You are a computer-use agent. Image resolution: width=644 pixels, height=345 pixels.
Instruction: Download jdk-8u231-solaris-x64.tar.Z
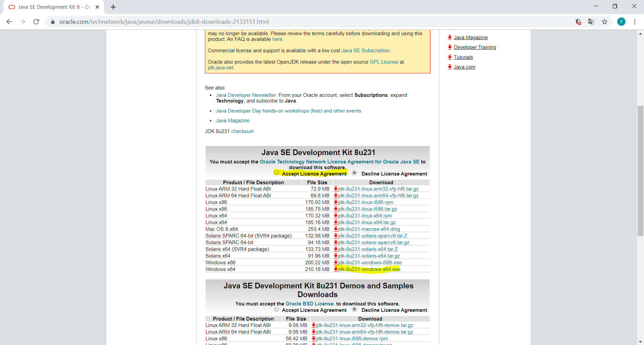click(368, 249)
